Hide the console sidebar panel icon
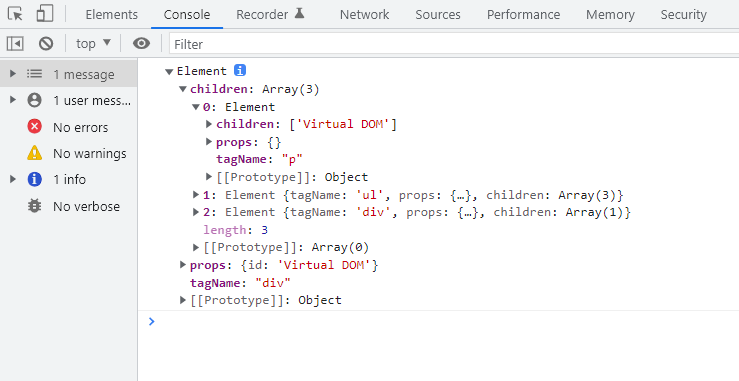This screenshot has width=739, height=381. (x=15, y=44)
